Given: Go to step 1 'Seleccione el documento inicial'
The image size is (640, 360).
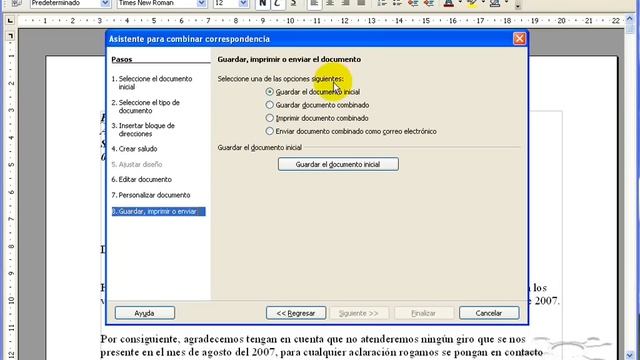Looking at the screenshot, I should pyautogui.click(x=152, y=82).
